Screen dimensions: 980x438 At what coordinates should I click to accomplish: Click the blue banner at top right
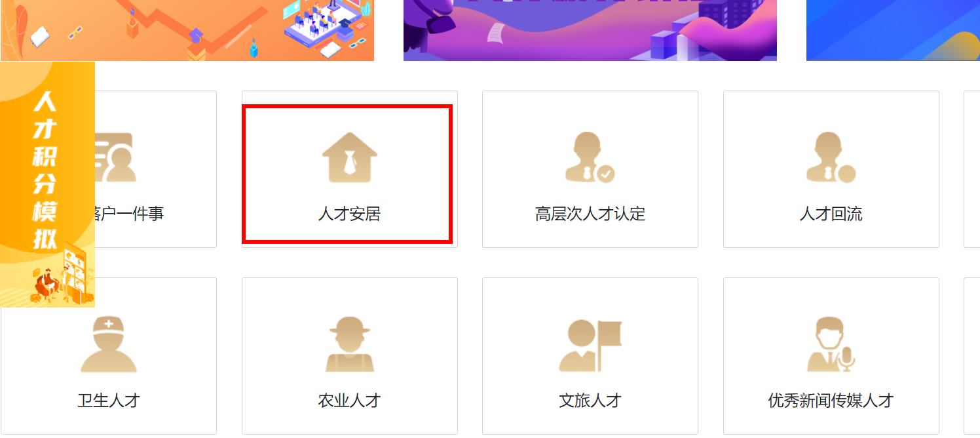coord(893,30)
